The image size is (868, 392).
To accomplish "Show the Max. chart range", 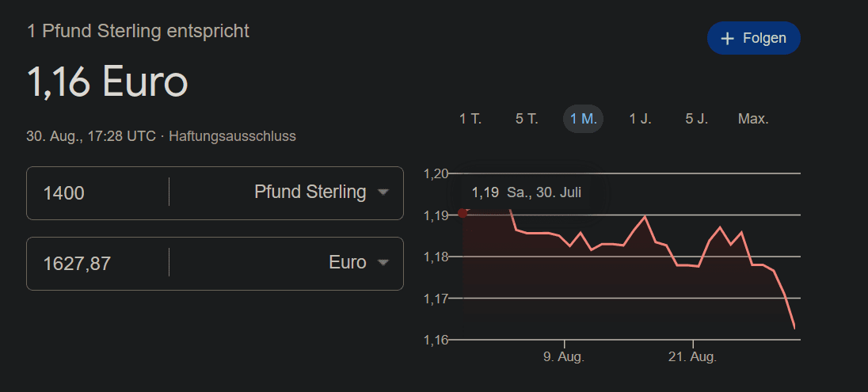I will 753,119.
